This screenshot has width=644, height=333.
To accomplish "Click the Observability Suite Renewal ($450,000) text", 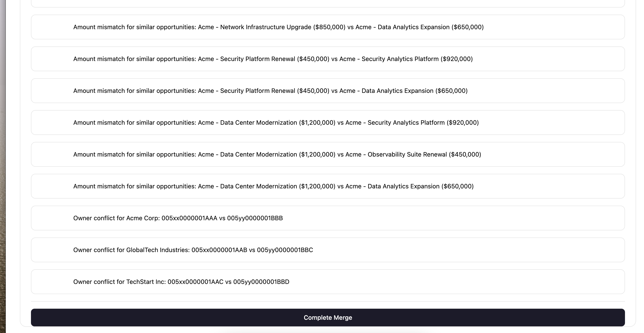I will [424, 155].
